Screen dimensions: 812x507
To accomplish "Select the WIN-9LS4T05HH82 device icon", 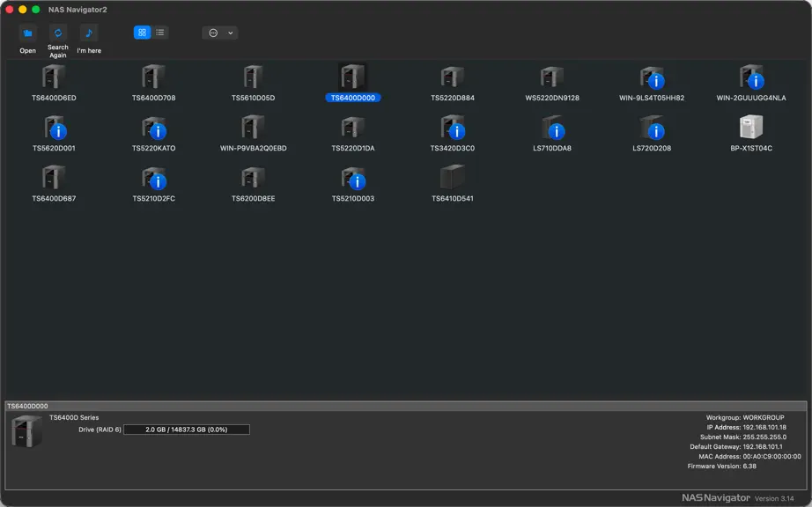I will 652,77.
